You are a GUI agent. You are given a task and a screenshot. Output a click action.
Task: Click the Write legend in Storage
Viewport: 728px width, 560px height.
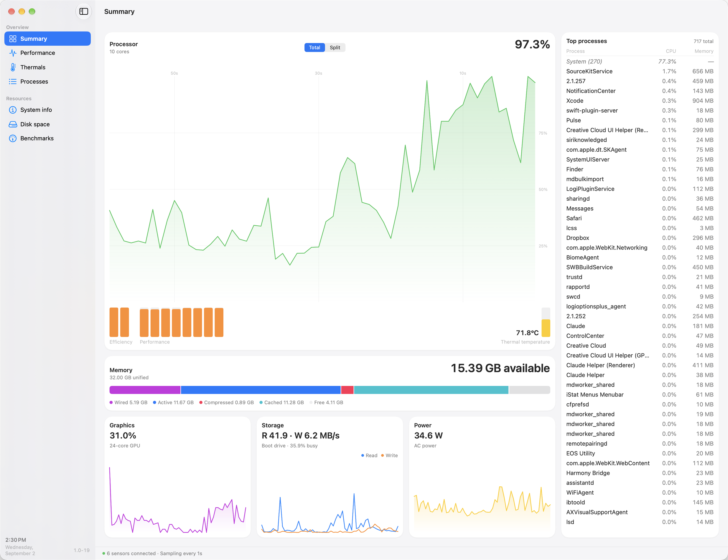pos(389,455)
